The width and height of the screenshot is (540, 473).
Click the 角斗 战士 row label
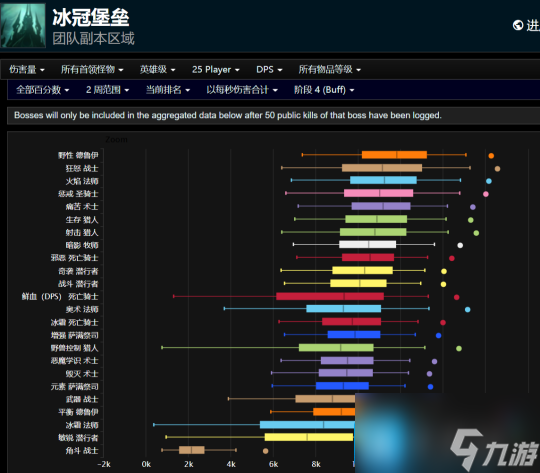82,451
